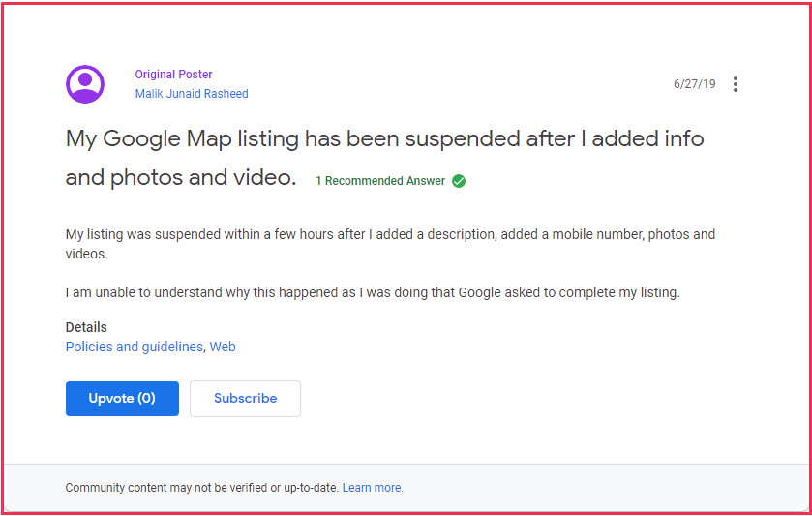The width and height of the screenshot is (812, 516).
Task: Follow the "Learn more" link
Action: [373, 488]
